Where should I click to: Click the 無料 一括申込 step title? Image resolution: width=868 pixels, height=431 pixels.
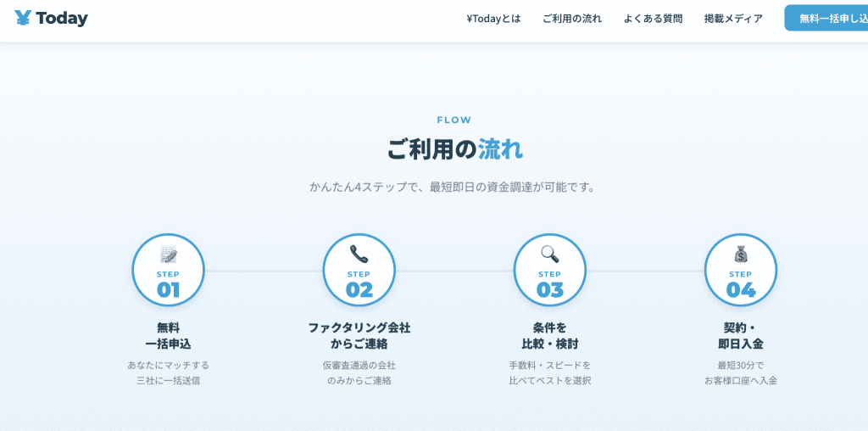(169, 336)
